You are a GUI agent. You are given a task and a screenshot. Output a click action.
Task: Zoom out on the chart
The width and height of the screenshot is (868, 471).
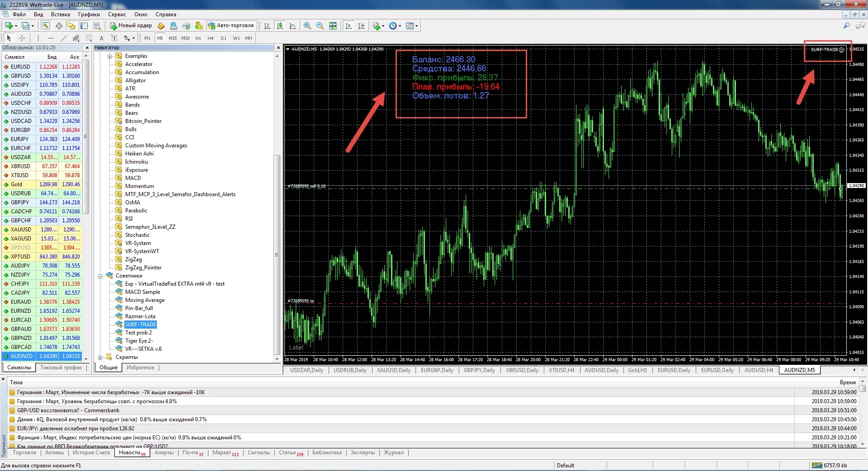click(320, 26)
